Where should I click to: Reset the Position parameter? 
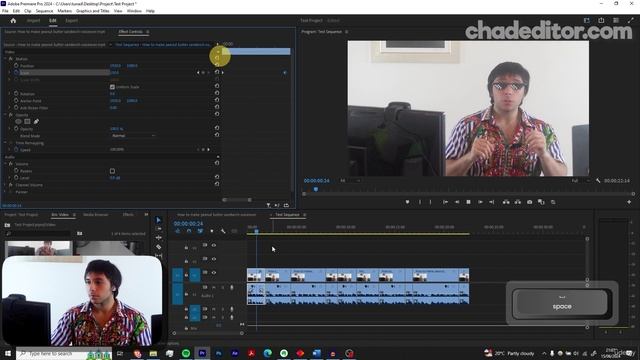click(217, 65)
